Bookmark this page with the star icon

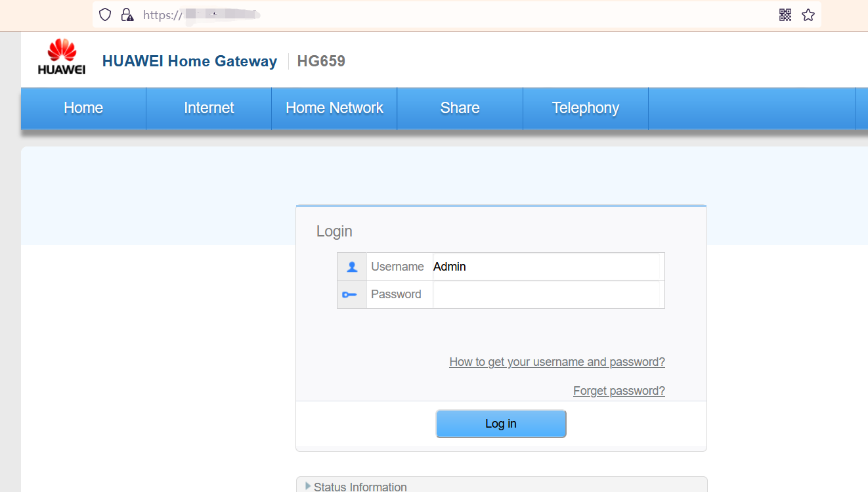pos(808,14)
